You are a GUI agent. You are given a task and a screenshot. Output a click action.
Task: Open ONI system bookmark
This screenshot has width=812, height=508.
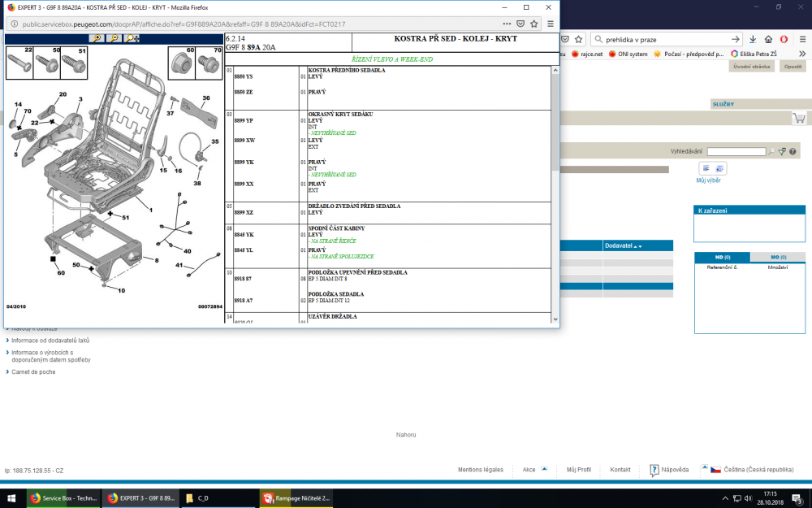tap(628, 54)
